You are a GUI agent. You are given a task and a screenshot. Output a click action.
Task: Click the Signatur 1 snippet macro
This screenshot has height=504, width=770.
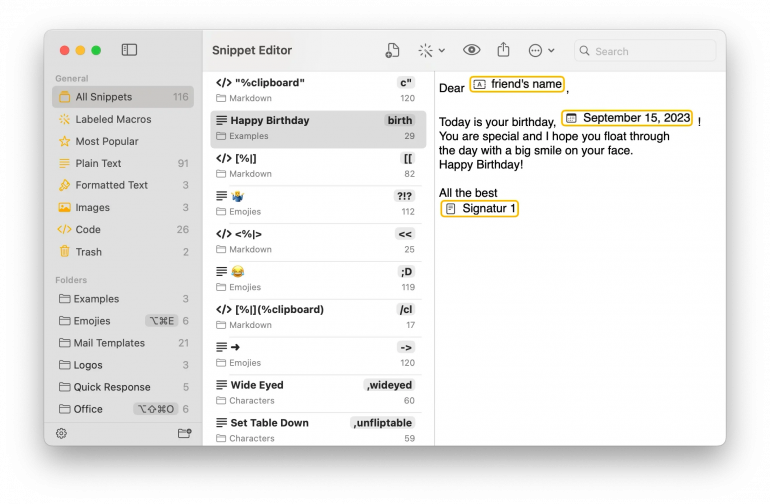tap(480, 209)
